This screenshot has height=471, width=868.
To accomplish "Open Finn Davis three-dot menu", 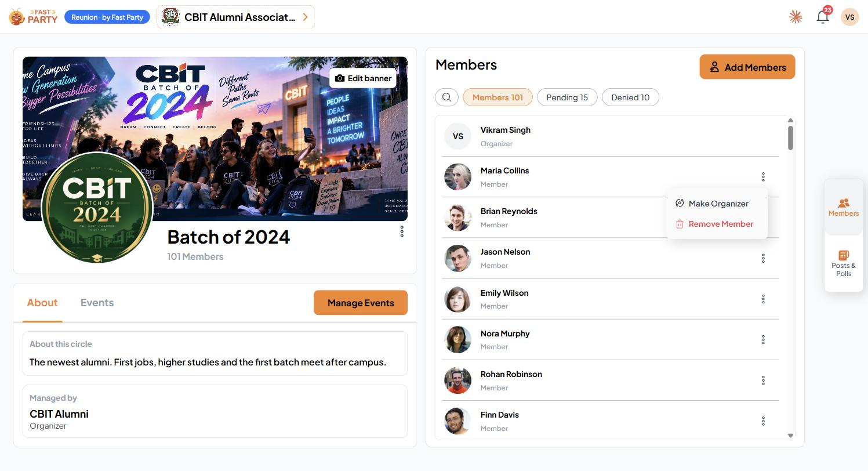I will 763,421.
